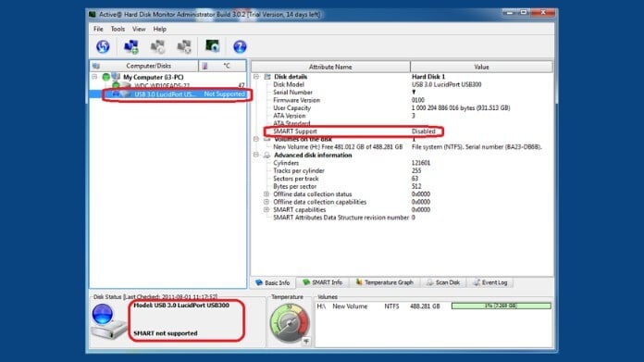The image size is (644, 362).
Task: Click the File system (NTFS) serial number value
Action: pyautogui.click(x=477, y=147)
